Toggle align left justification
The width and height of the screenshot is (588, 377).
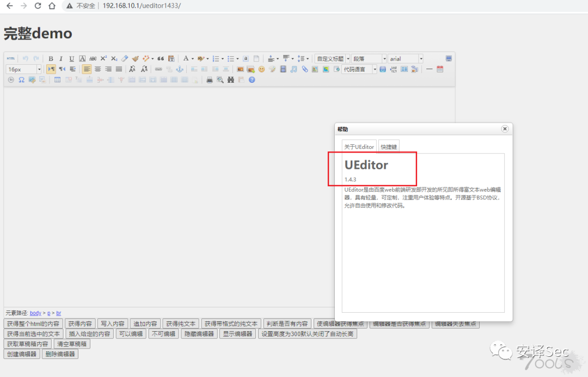pos(87,69)
